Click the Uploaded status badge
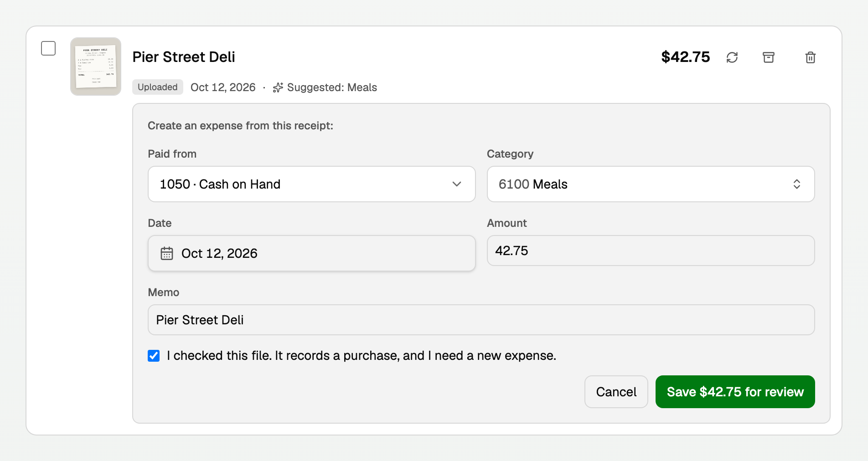The image size is (868, 461). point(158,87)
